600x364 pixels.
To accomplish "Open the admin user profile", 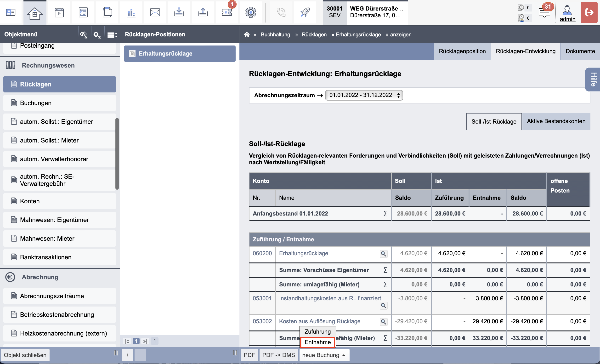I will [567, 13].
